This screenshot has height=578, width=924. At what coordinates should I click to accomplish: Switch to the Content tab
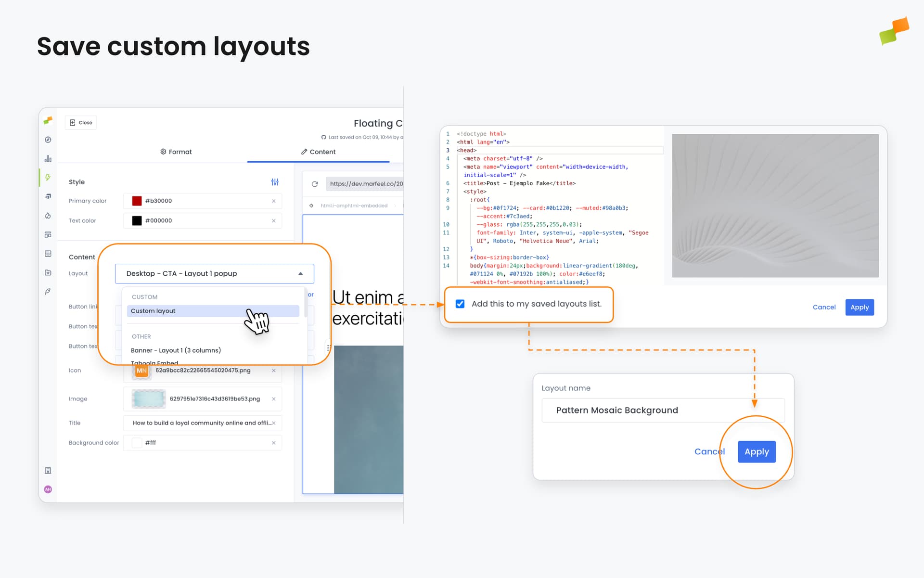pos(318,152)
